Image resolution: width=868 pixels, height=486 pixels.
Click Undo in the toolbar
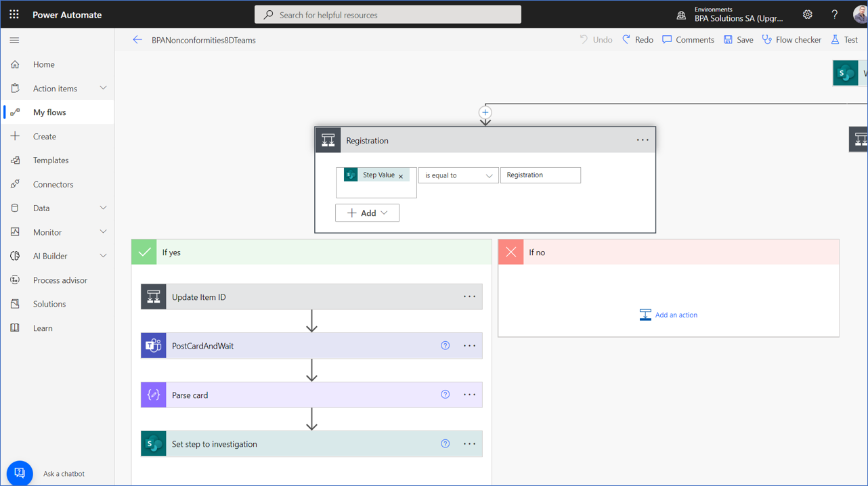(595, 40)
